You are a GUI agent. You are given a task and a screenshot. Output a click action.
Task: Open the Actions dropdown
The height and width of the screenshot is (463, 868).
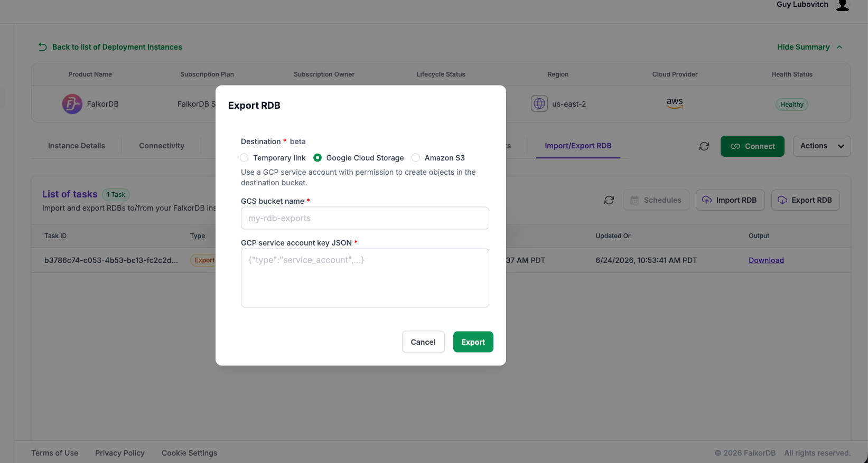point(822,146)
